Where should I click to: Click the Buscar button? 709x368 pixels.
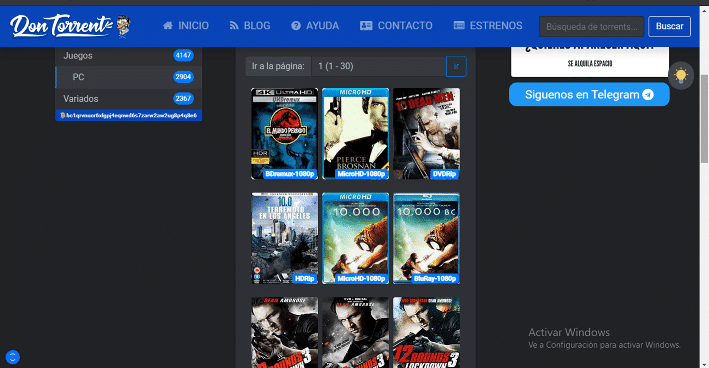point(669,26)
